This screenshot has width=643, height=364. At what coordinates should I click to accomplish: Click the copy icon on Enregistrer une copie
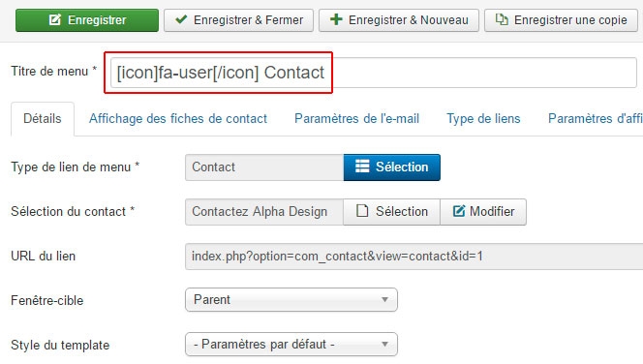502,19
